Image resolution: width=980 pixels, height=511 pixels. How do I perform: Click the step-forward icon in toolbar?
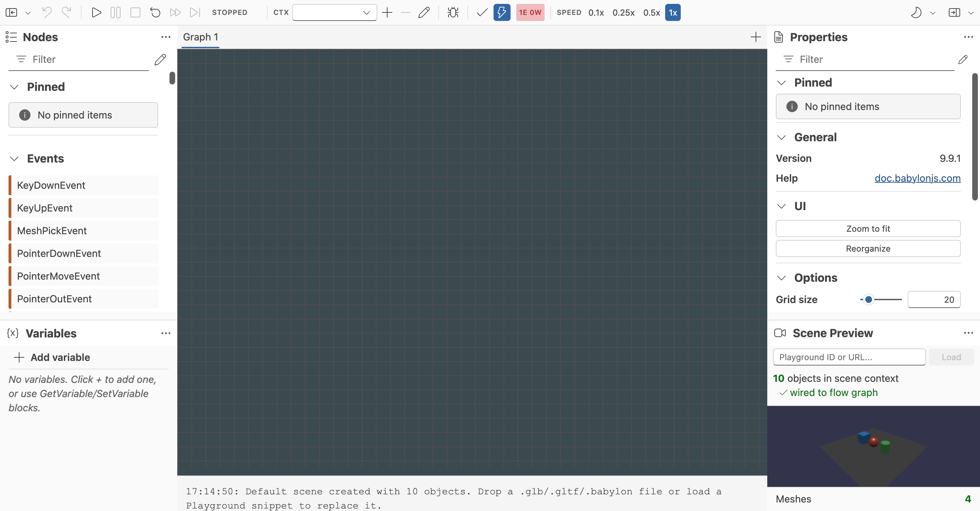point(194,12)
